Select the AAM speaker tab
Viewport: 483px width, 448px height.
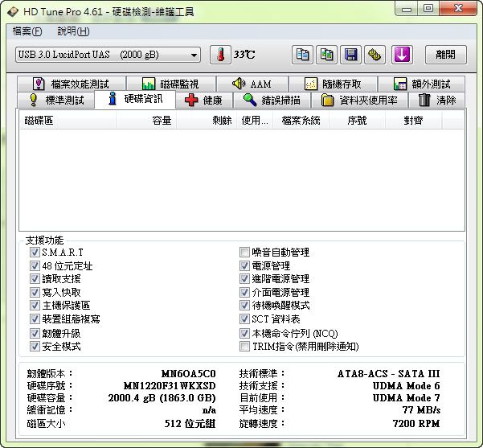(x=251, y=84)
